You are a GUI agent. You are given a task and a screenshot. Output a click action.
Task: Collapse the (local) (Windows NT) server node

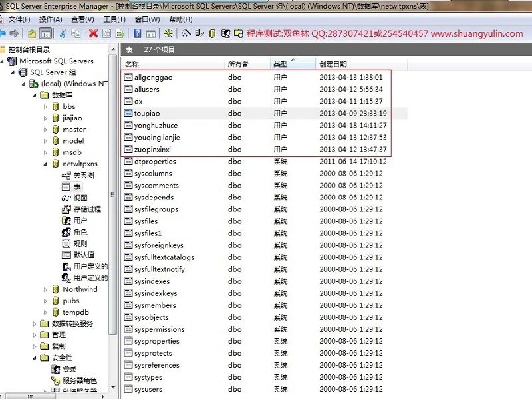[x=24, y=84]
